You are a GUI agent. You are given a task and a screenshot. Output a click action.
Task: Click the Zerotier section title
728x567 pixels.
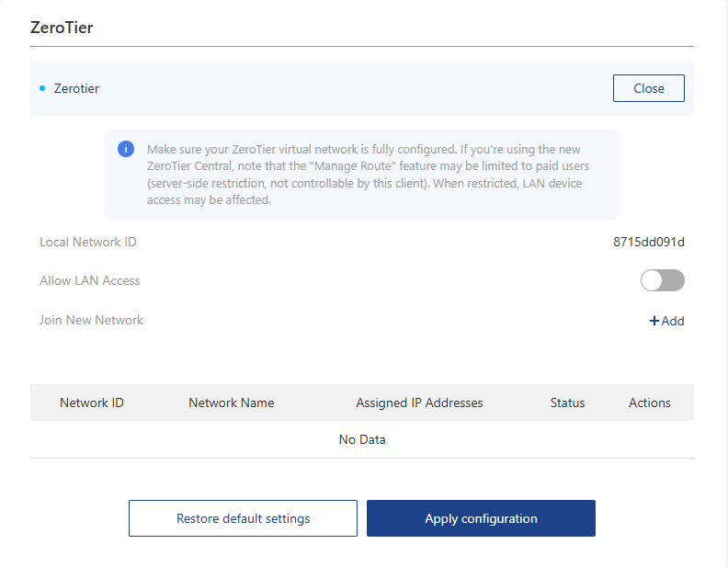(x=76, y=88)
